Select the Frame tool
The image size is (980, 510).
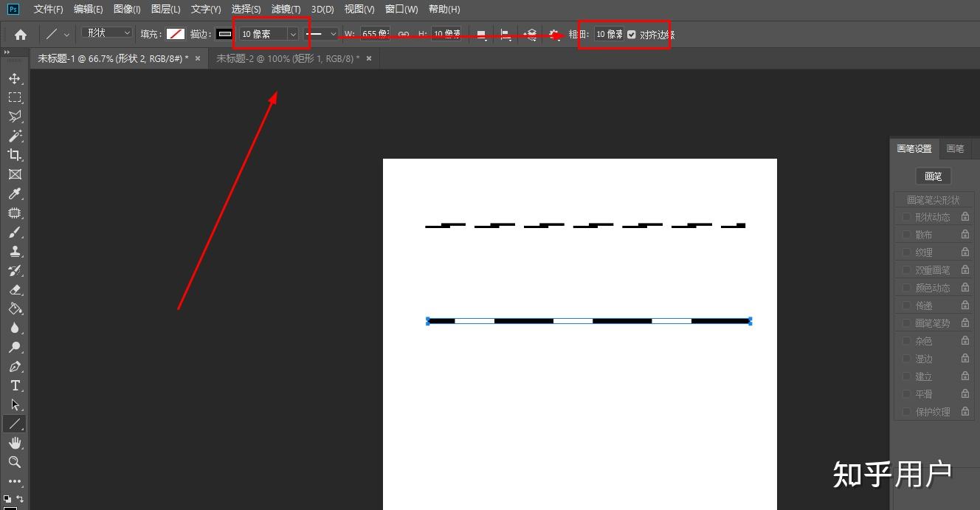pos(14,174)
